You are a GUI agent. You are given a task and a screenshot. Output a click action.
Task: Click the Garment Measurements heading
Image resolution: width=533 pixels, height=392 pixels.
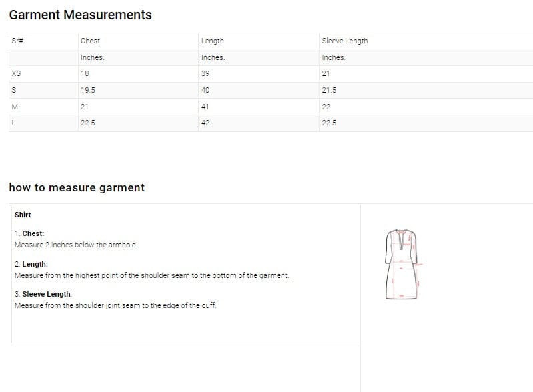point(81,15)
